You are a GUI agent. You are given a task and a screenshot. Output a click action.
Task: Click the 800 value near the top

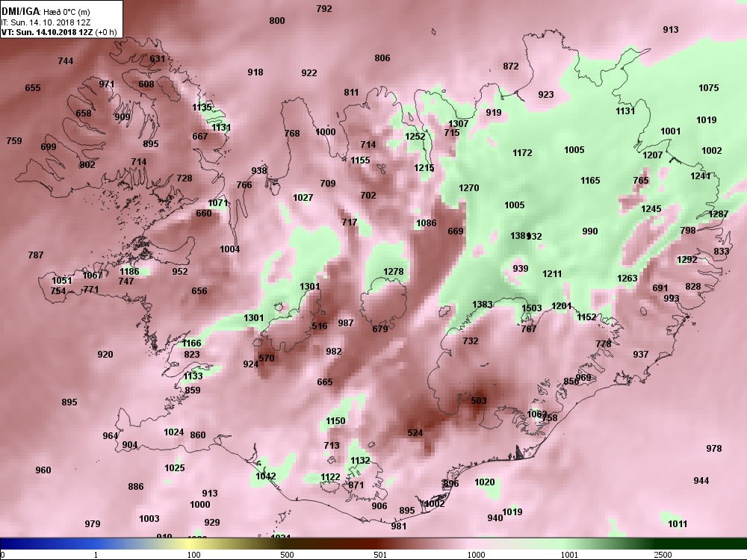pos(277,20)
